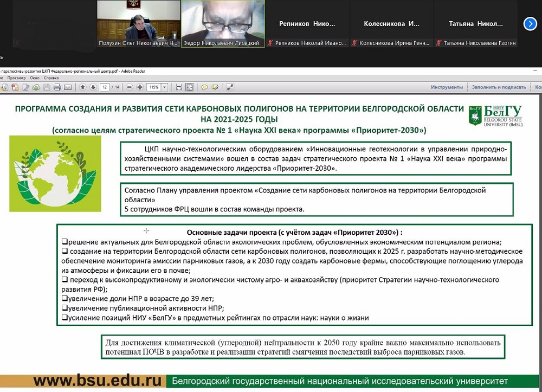This screenshot has width=542, height=392.
Task: Show next participants with blue arrow
Action: pos(530,24)
